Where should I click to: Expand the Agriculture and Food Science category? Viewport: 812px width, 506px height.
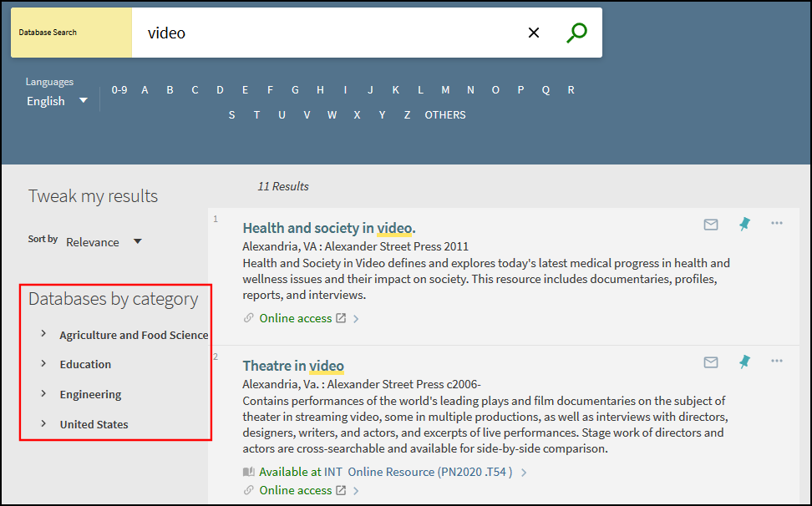point(43,334)
